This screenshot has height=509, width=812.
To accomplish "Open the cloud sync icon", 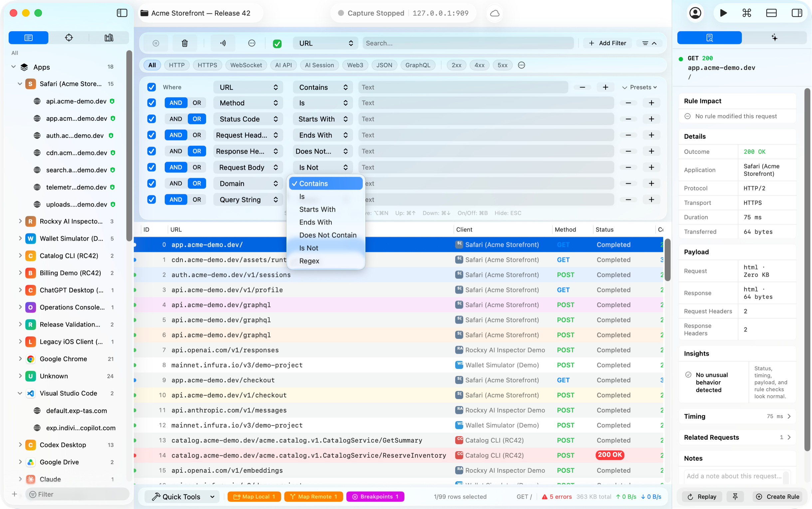I will click(494, 13).
